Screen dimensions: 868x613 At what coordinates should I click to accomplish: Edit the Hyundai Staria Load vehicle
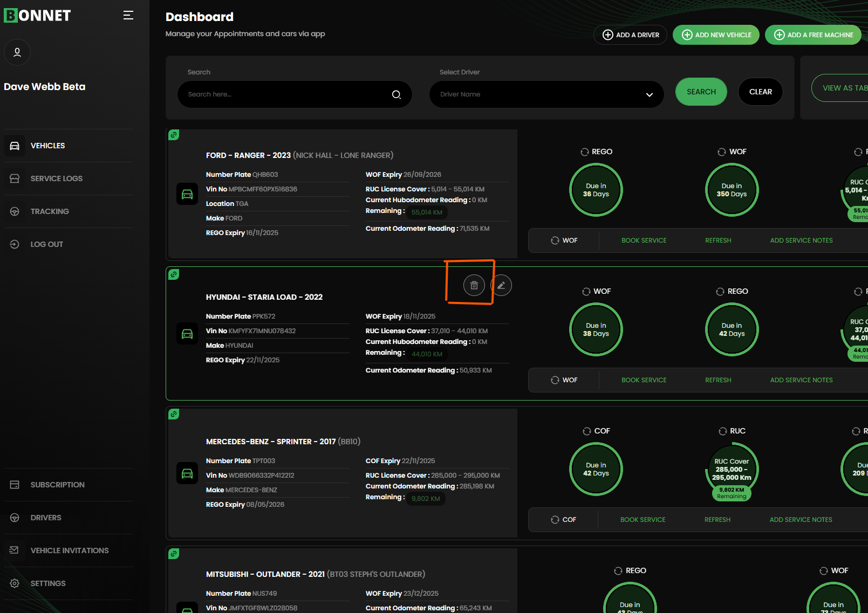point(501,285)
